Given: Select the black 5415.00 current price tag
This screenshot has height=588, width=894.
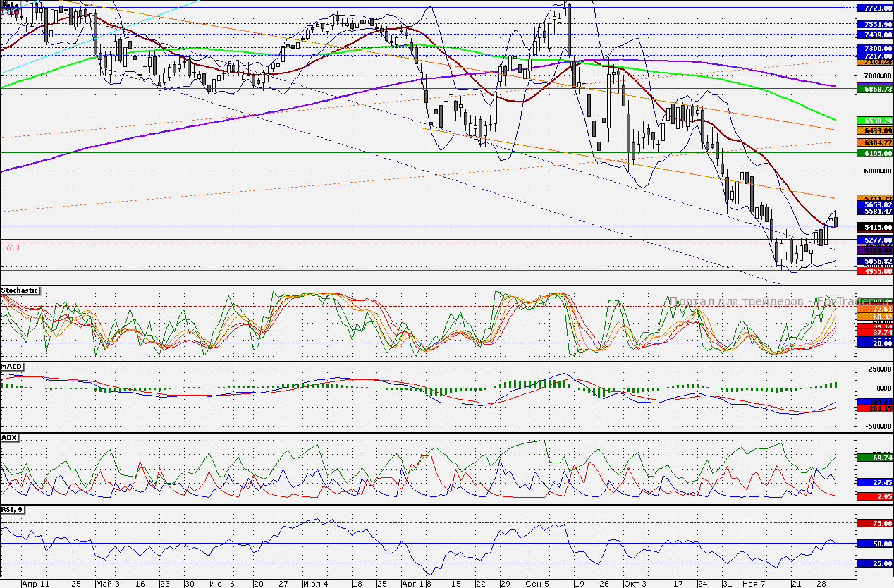Looking at the screenshot, I should click(x=874, y=228).
